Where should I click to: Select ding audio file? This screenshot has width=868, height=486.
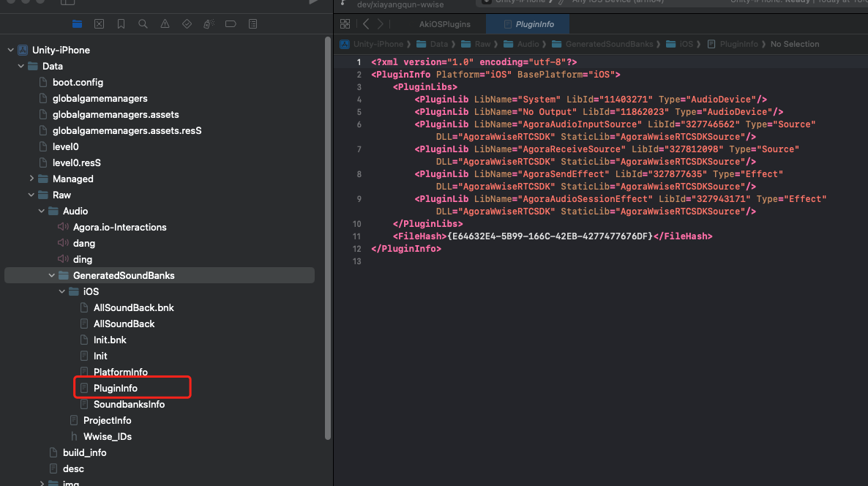[x=83, y=259]
